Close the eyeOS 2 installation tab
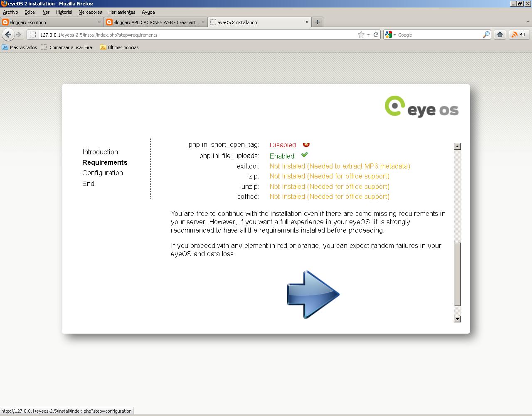 point(307,22)
